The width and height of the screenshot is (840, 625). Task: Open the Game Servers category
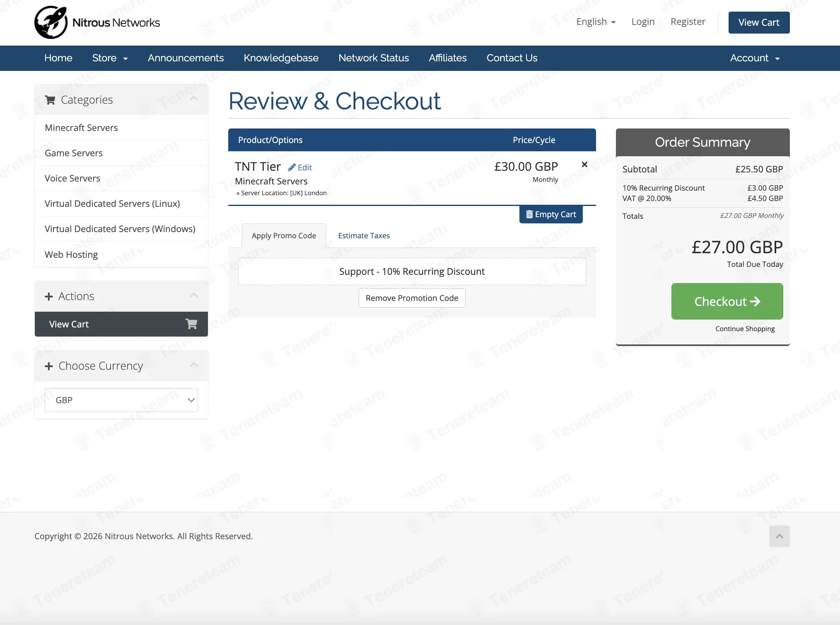tap(121, 153)
